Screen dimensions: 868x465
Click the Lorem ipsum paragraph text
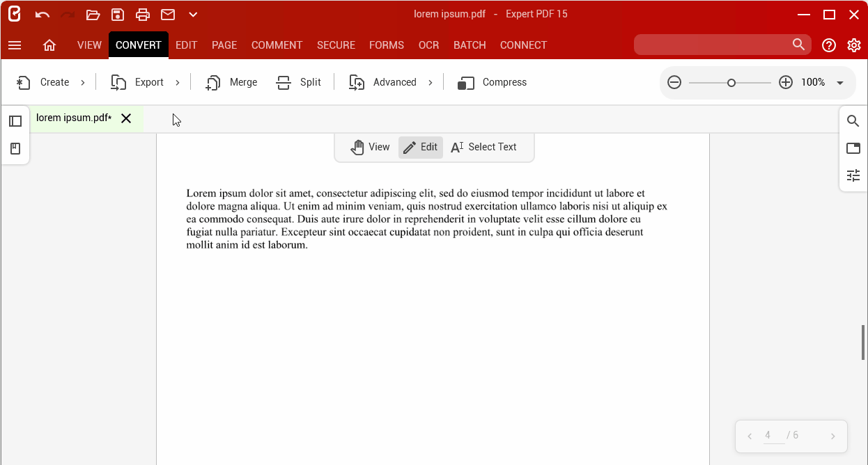click(427, 219)
